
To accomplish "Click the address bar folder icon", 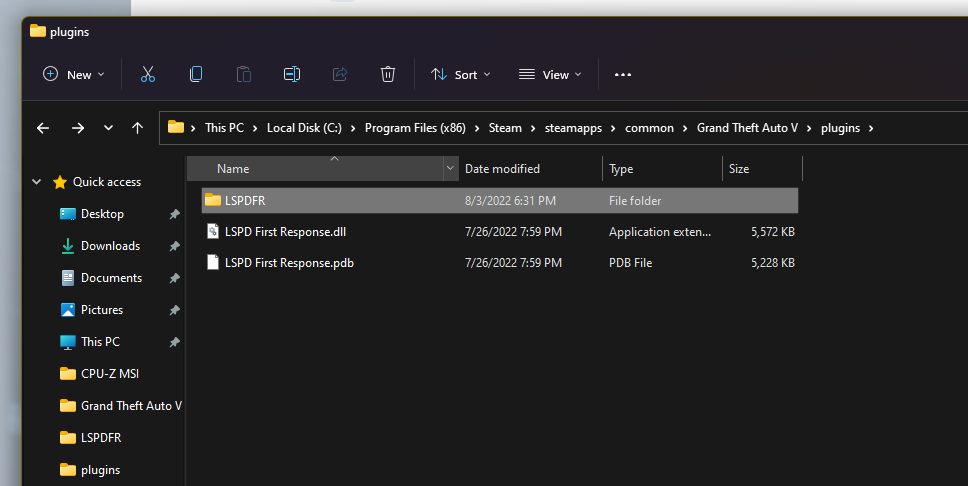I will click(176, 127).
